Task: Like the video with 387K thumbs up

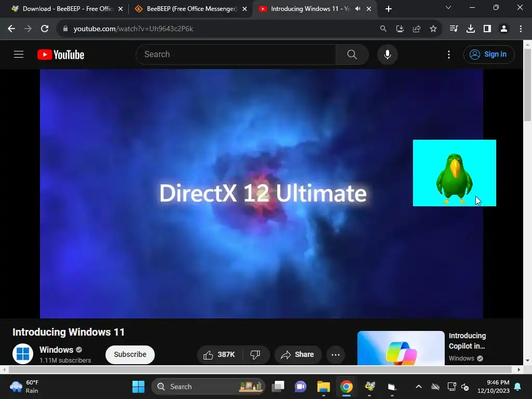Action: (x=220, y=354)
